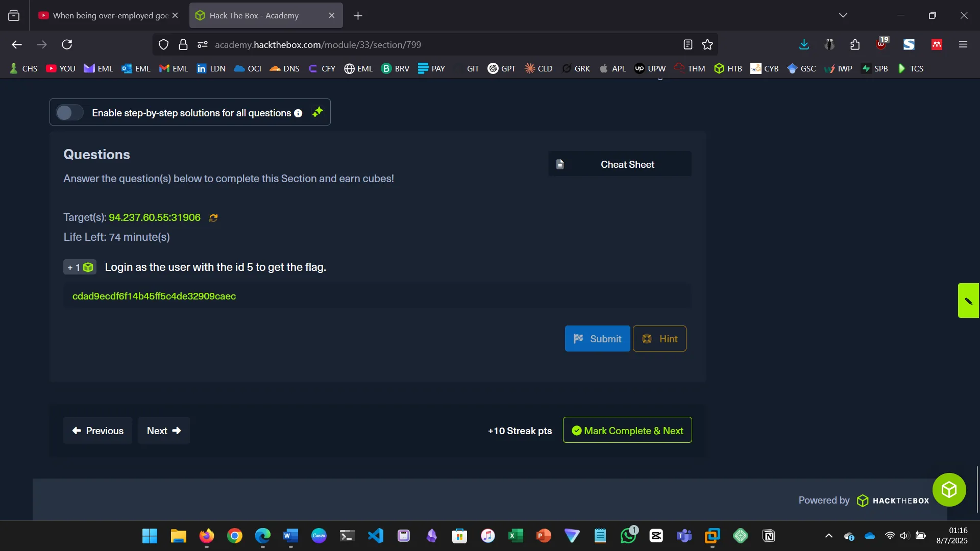Click the green pencil side tab
The width and height of the screenshot is (980, 551).
[x=968, y=301]
